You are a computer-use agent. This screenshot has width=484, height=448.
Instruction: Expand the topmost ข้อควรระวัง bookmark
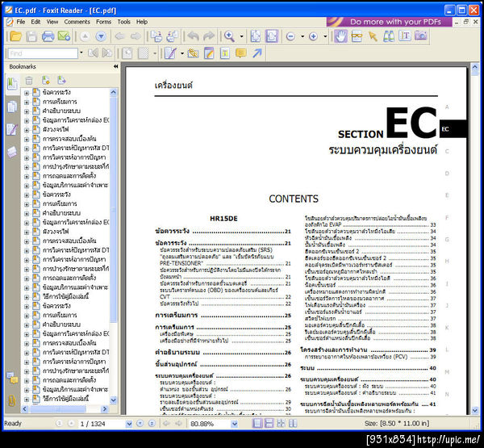pyautogui.click(x=27, y=93)
